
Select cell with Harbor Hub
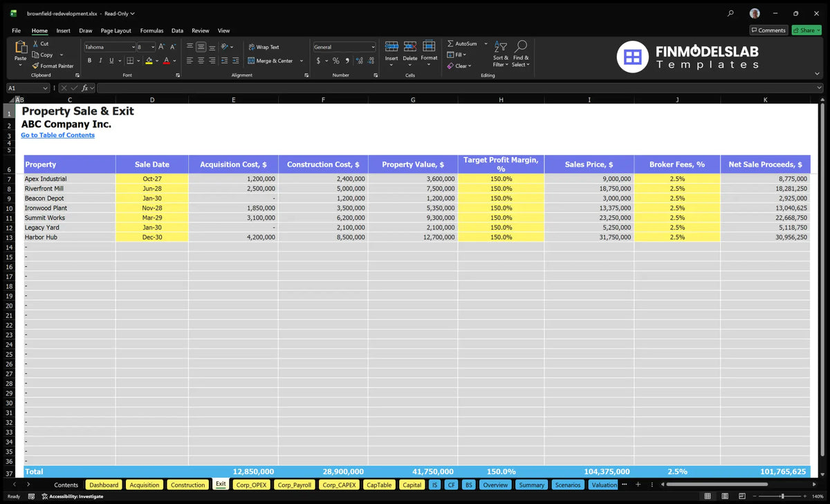pyautogui.click(x=69, y=237)
